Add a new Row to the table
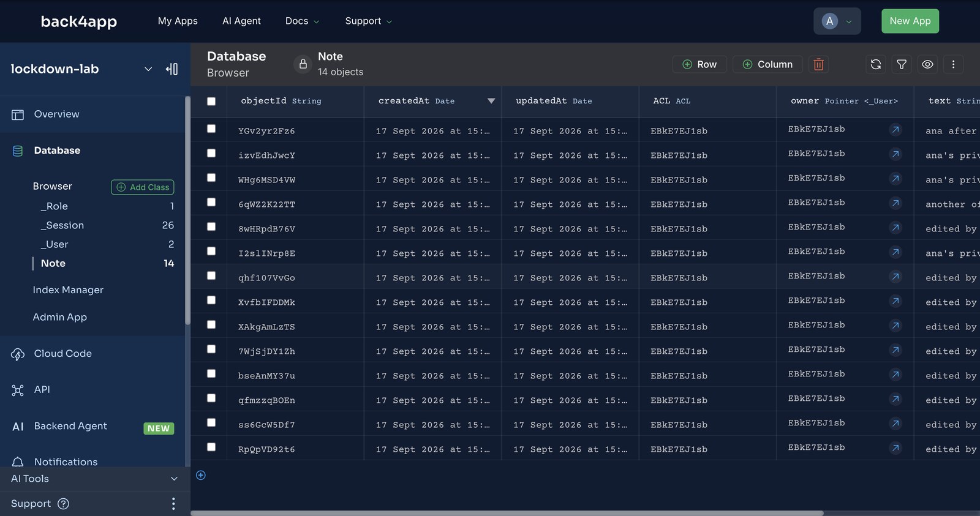 pyautogui.click(x=699, y=64)
